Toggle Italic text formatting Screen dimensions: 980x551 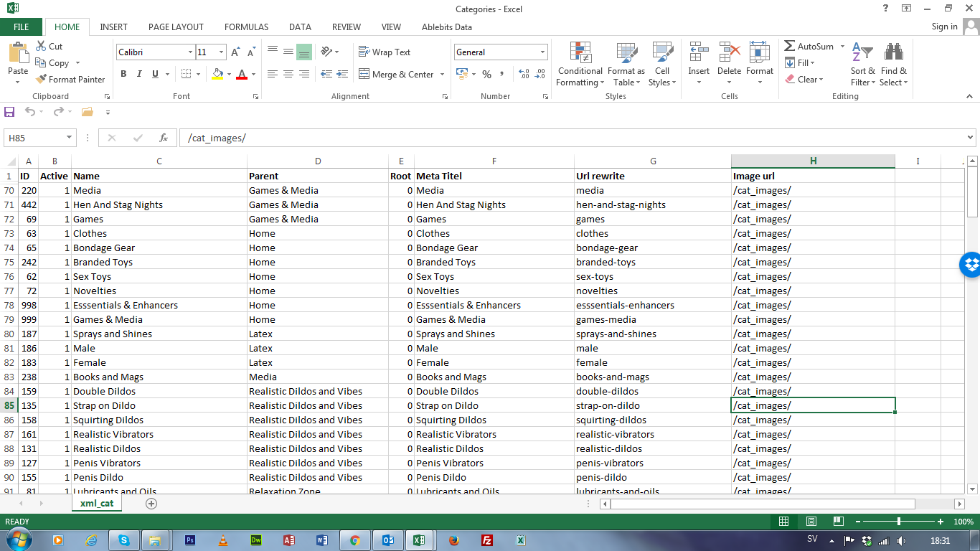click(139, 74)
